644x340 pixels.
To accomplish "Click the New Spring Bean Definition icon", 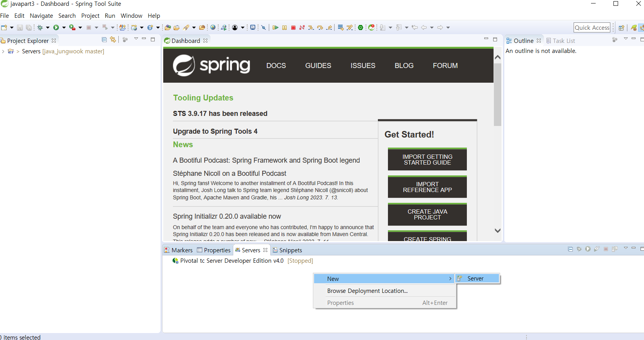I will click(150, 27).
